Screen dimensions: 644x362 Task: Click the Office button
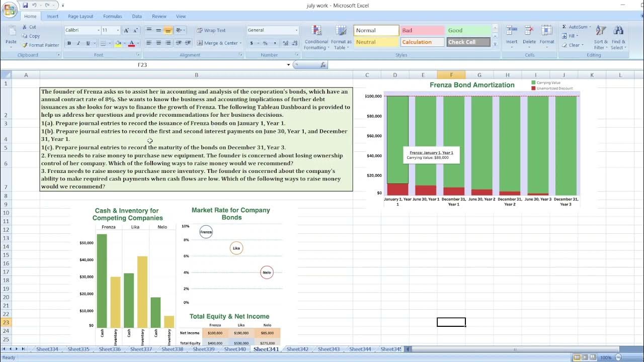[9, 10]
